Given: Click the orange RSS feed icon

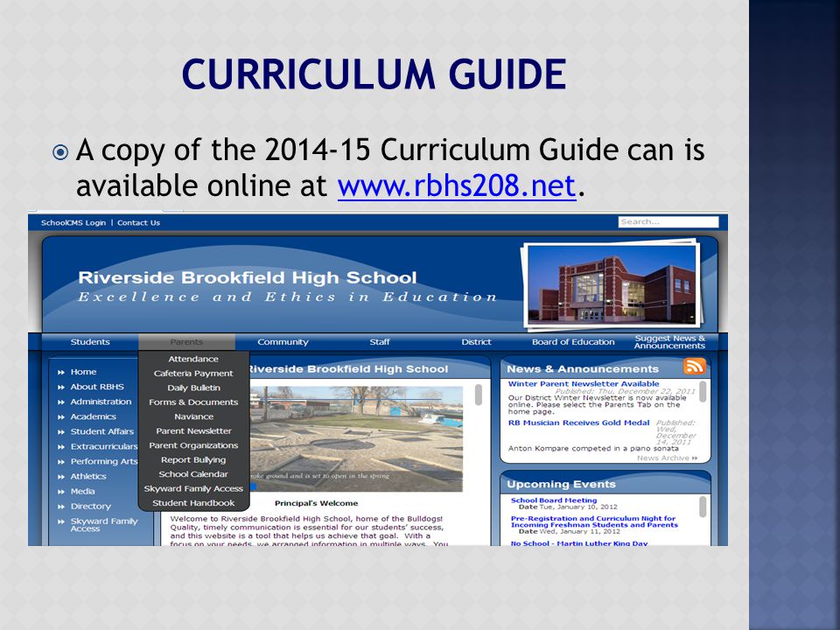Looking at the screenshot, I should [x=694, y=367].
